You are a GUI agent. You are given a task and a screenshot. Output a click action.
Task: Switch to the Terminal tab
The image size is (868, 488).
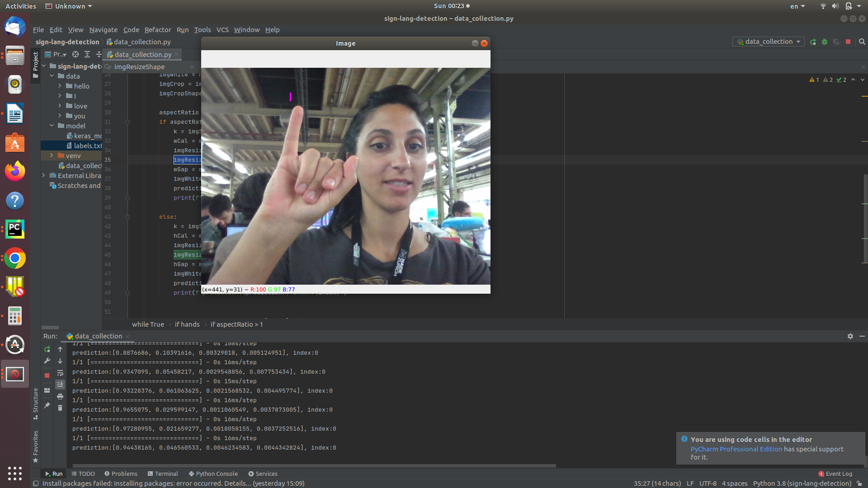[163, 474]
